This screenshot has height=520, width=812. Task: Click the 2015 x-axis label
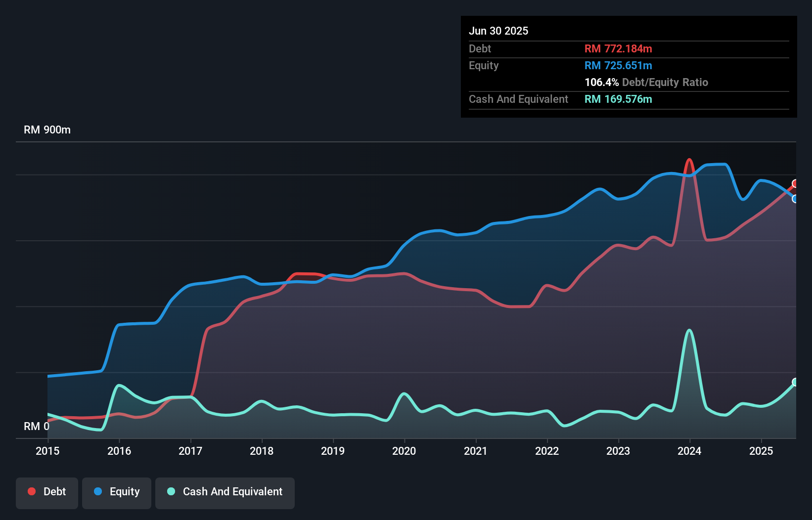pyautogui.click(x=47, y=451)
